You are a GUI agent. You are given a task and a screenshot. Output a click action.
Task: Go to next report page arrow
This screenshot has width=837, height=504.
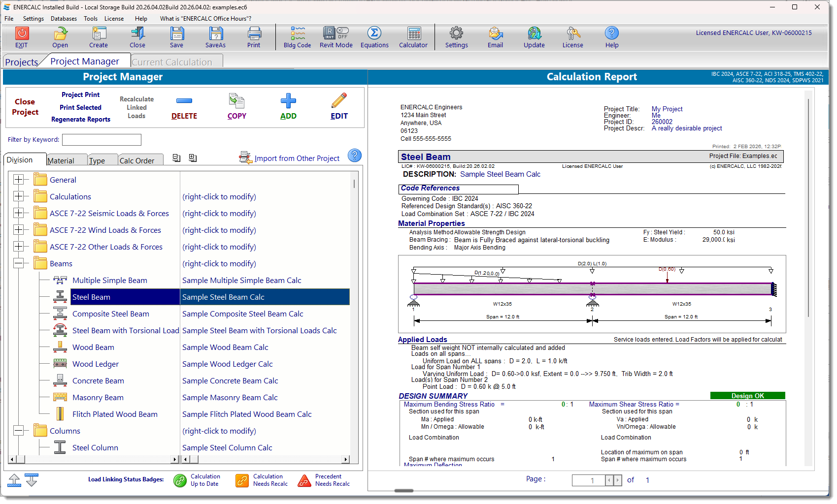click(618, 480)
